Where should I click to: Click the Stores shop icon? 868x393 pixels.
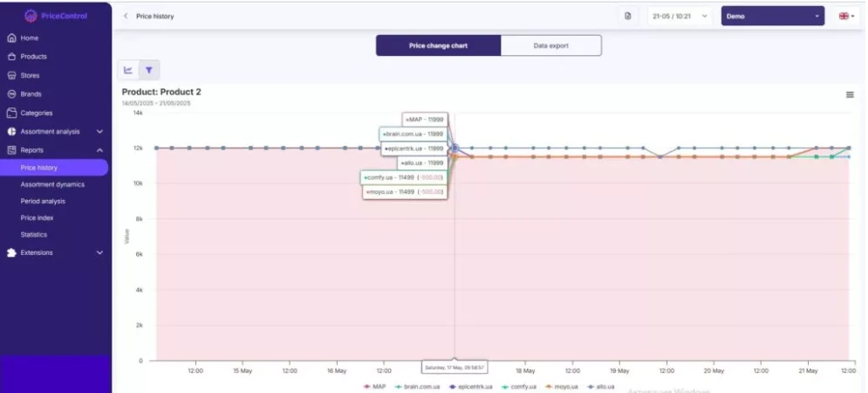point(11,75)
